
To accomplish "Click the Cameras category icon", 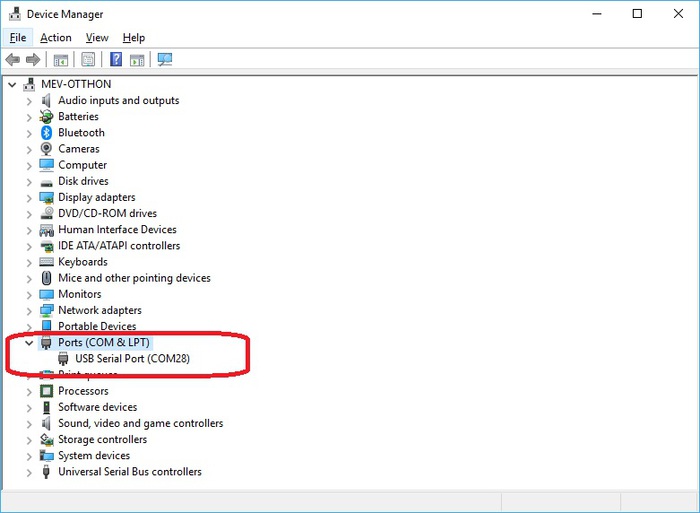I will click(46, 149).
